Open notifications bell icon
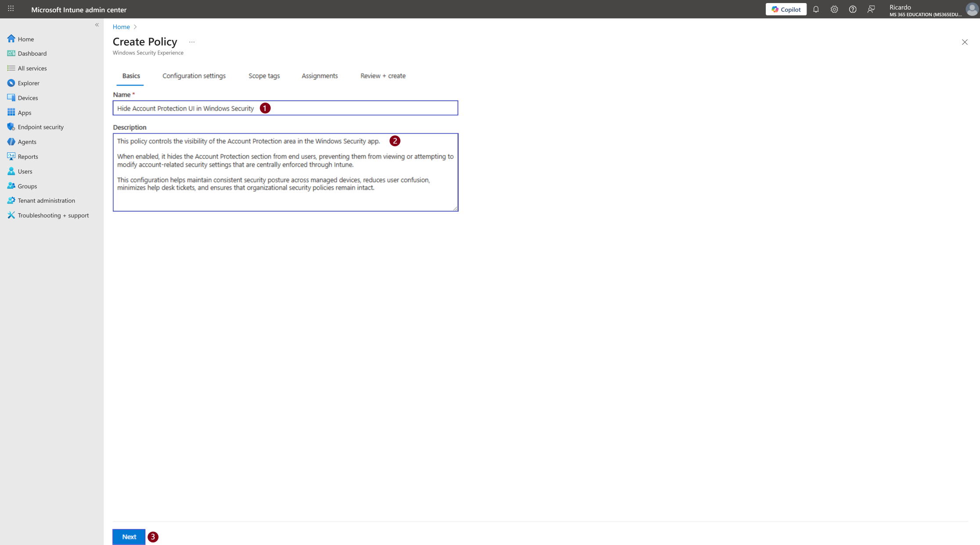This screenshot has height=545, width=980. coord(816,9)
